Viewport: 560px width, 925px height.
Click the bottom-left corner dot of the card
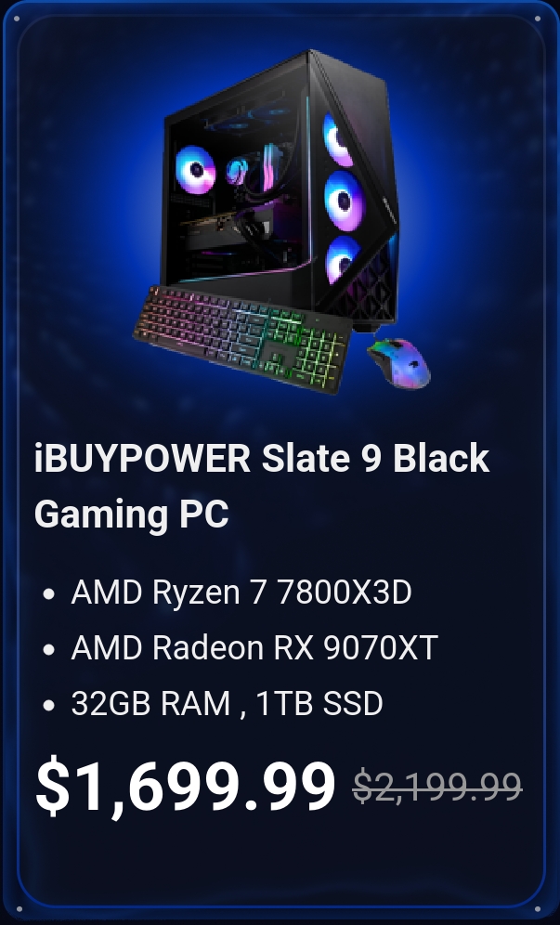coord(19,909)
